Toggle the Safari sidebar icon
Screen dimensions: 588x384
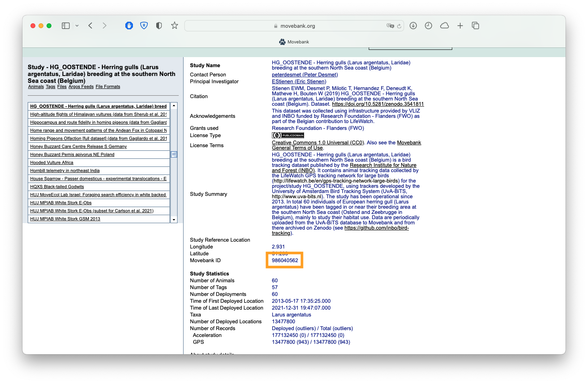tap(65, 26)
